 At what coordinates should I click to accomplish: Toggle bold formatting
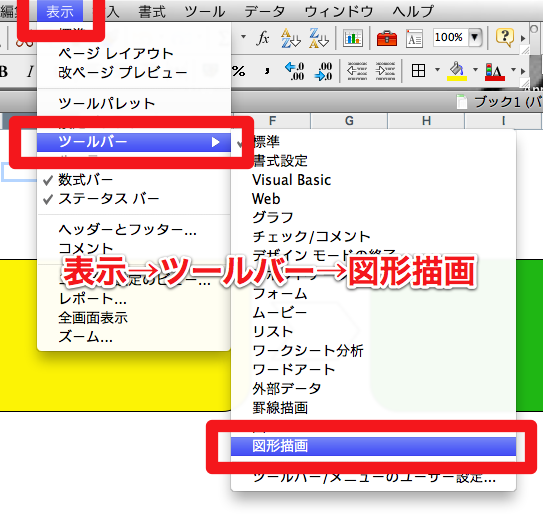[3, 72]
